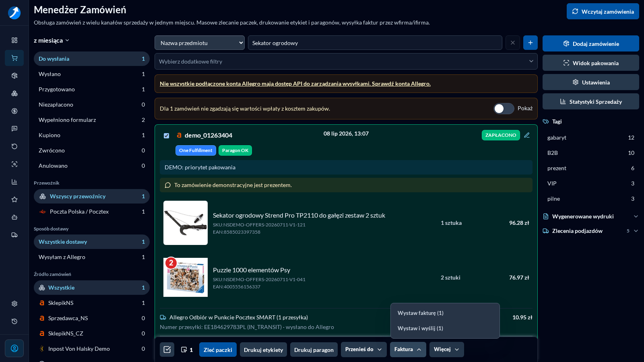Select the Do wysłania status filter
The height and width of the screenshot is (362, 644).
click(92, 59)
